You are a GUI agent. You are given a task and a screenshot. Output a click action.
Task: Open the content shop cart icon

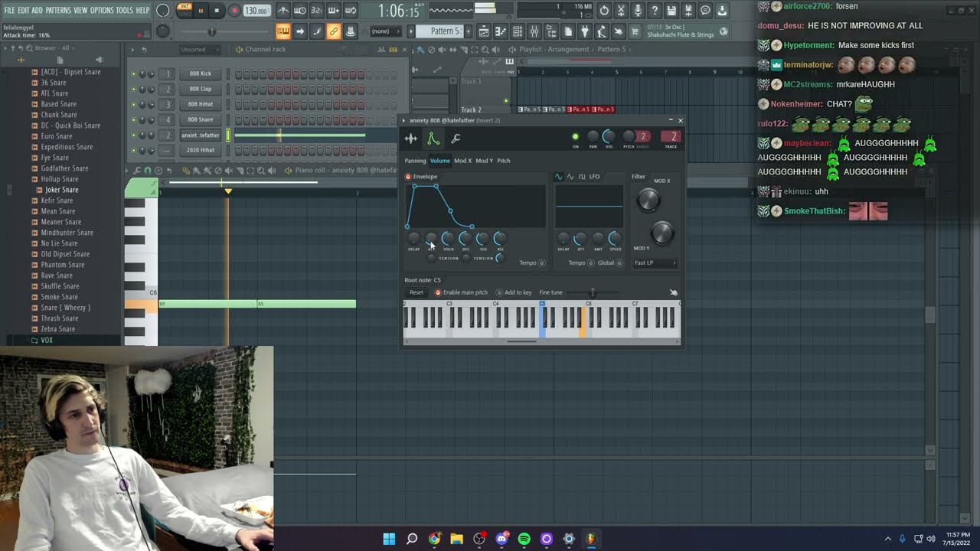point(635,31)
